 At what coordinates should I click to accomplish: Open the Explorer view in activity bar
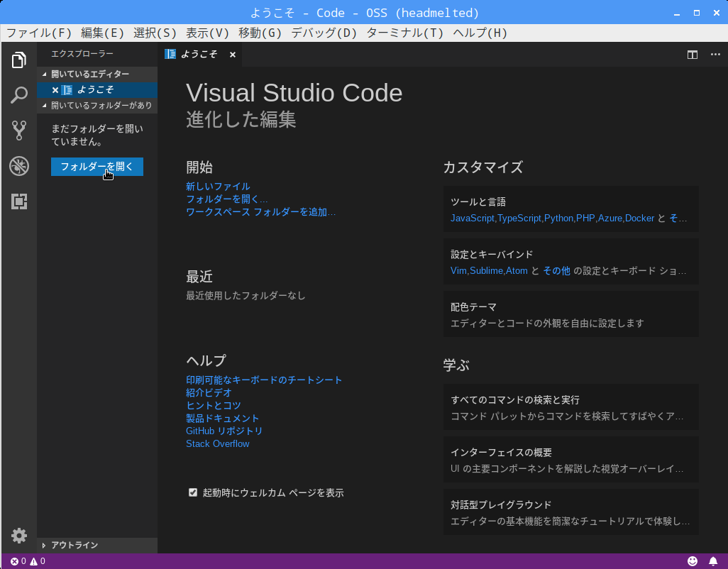19,60
